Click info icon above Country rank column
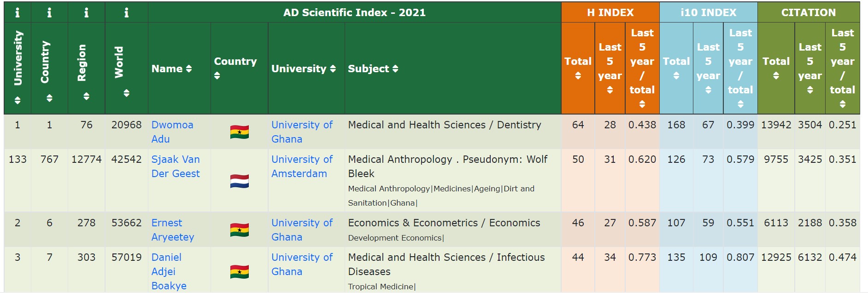 coord(49,12)
